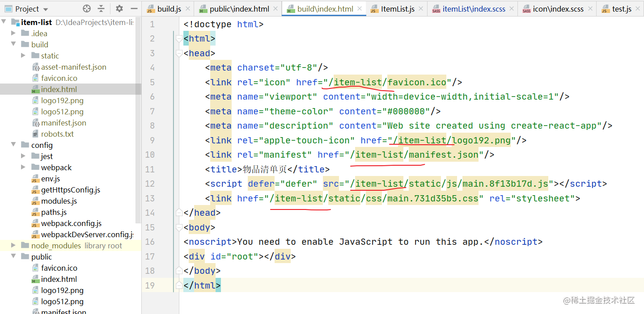Viewport: 644px width, 314px height.
Task: Collapse the item-list project root
Action: 4,22
